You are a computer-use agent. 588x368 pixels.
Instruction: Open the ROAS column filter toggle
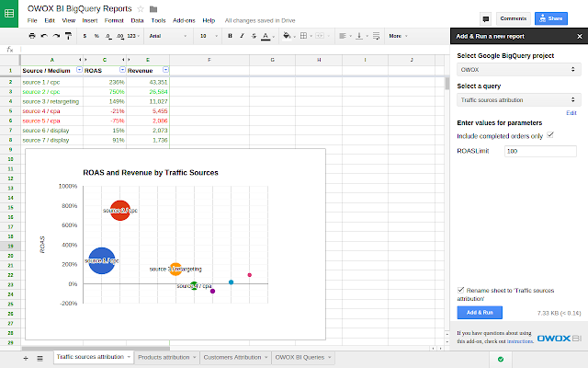click(122, 70)
